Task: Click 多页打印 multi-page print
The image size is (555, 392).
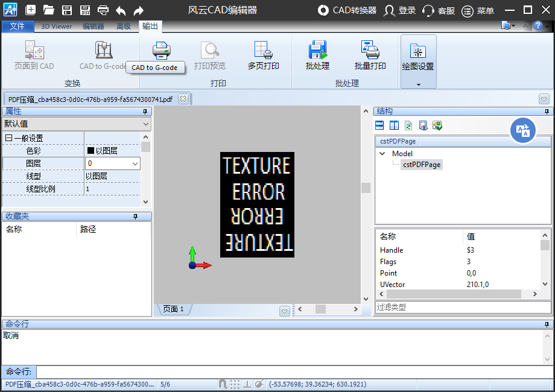Action: click(x=264, y=55)
